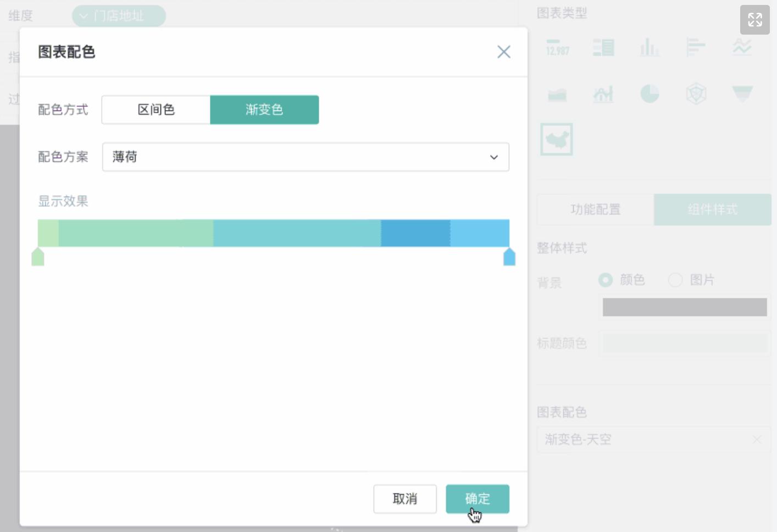777x532 pixels.
Task: Select the China map chart type
Action: [557, 138]
